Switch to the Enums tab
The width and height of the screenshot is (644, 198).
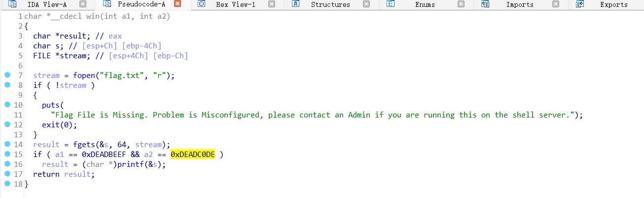click(x=425, y=4)
